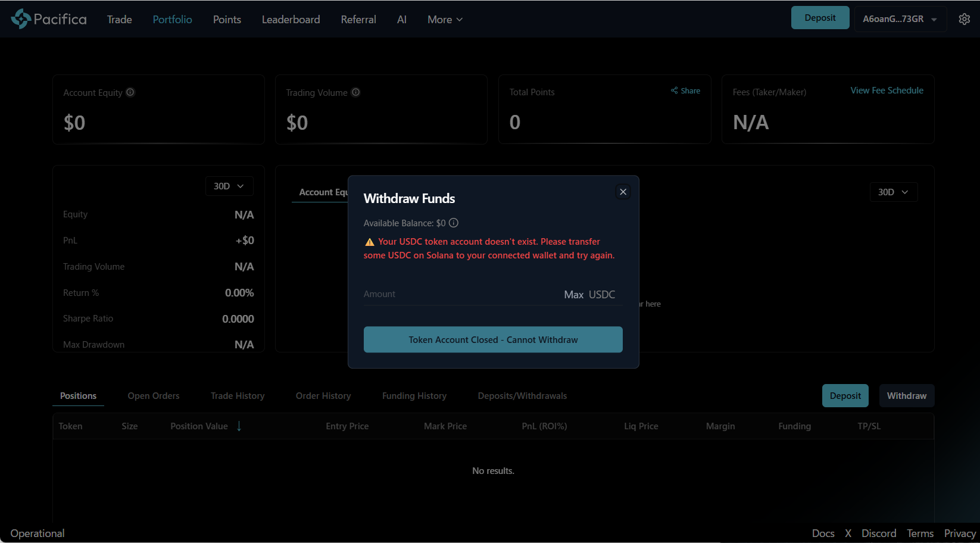
Task: Click Max in the amount field
Action: [573, 295]
